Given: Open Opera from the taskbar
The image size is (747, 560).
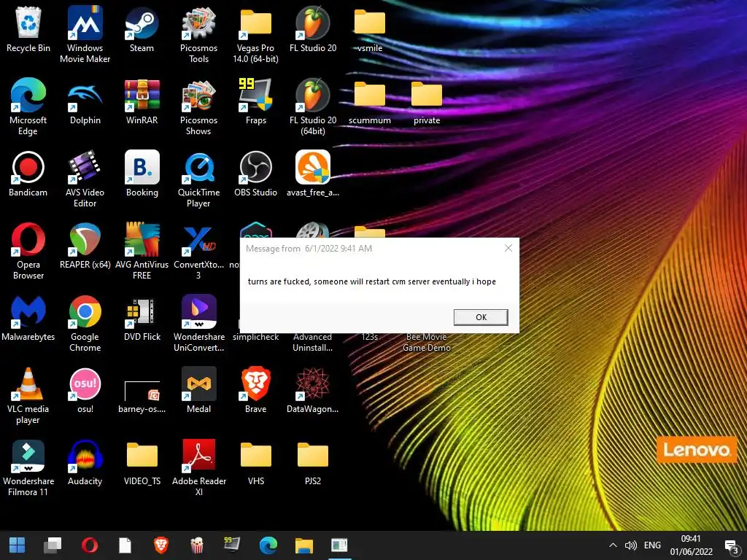Looking at the screenshot, I should pyautogui.click(x=89, y=545).
